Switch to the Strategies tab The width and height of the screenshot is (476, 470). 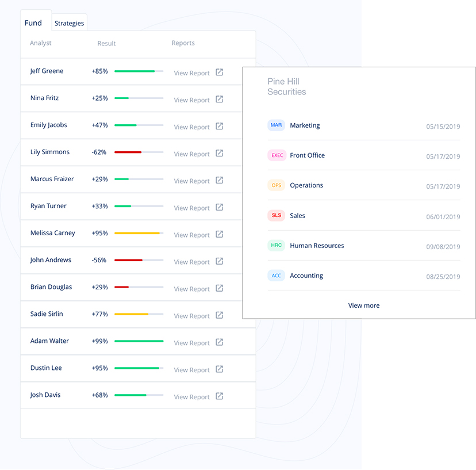(69, 24)
